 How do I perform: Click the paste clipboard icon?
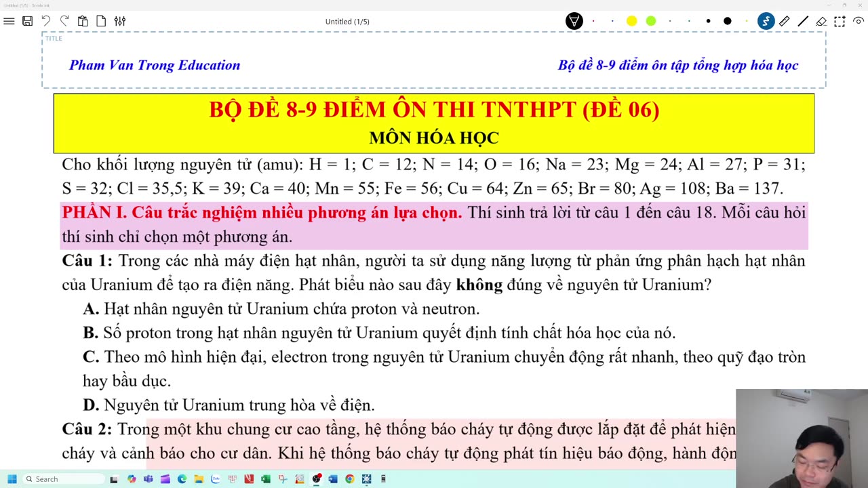[x=83, y=21]
